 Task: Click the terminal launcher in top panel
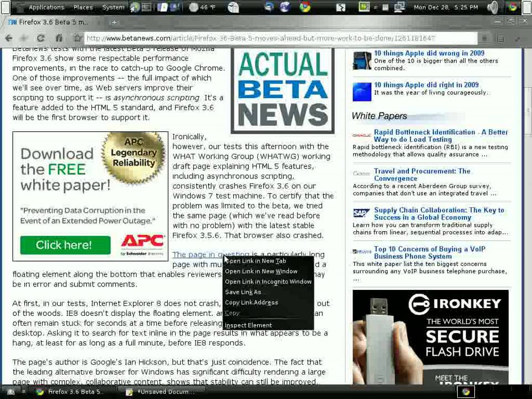coord(146,7)
